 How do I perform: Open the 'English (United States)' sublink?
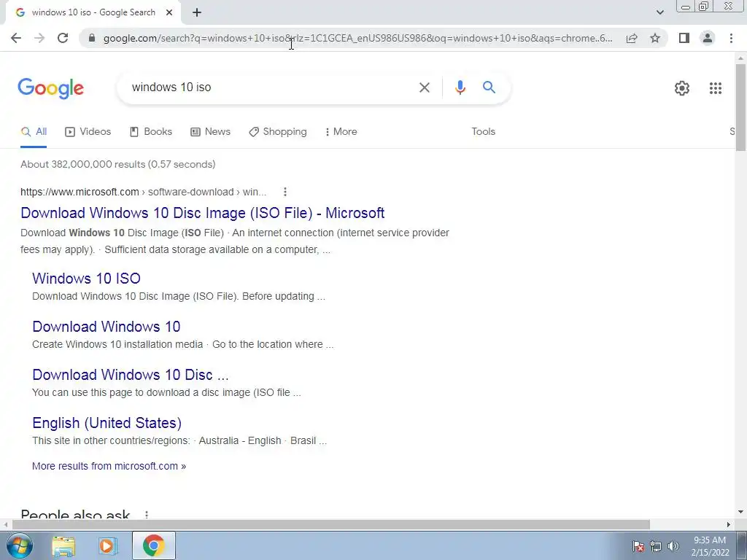pos(107,423)
